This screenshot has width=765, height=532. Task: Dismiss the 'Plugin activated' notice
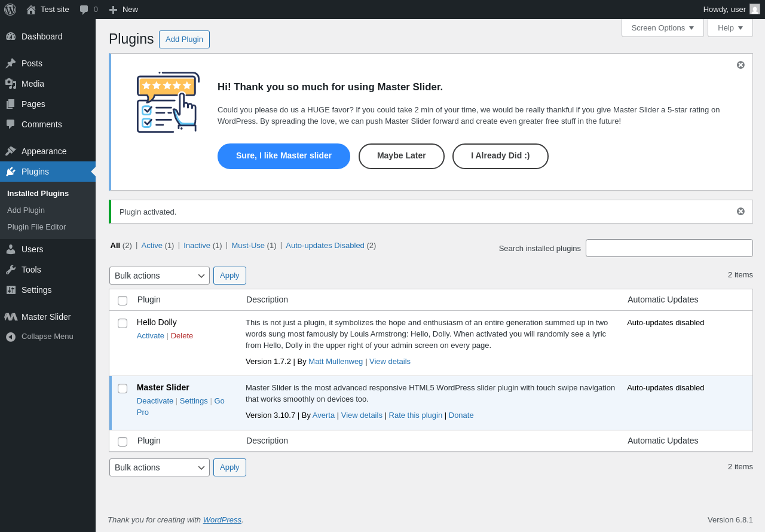740,212
